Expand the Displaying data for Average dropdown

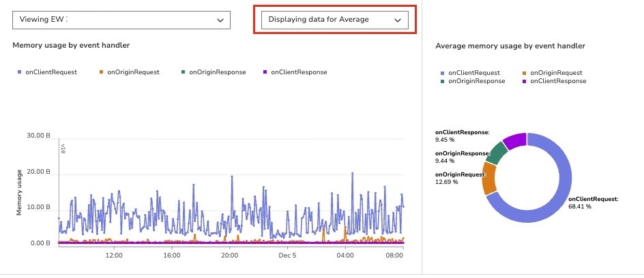(331, 20)
